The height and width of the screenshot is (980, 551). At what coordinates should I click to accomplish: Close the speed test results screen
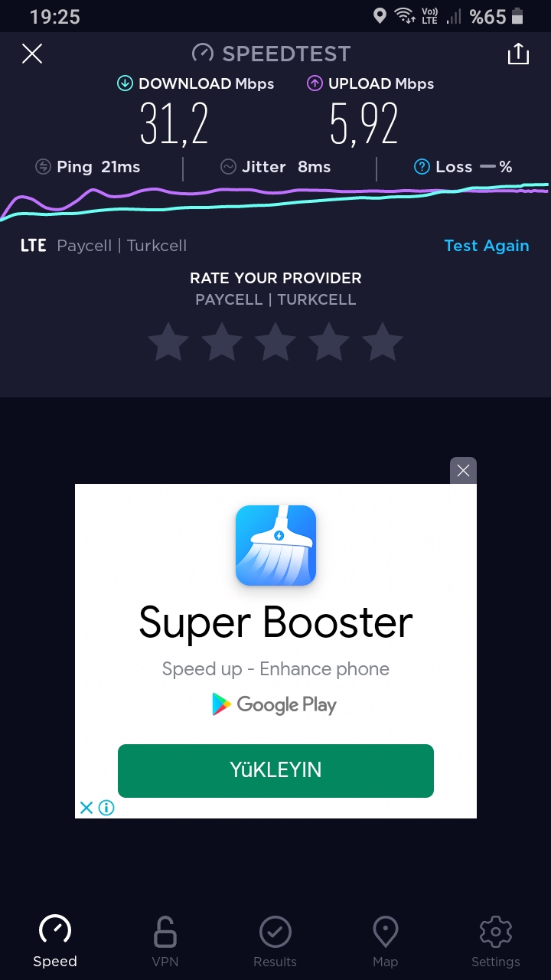(32, 54)
